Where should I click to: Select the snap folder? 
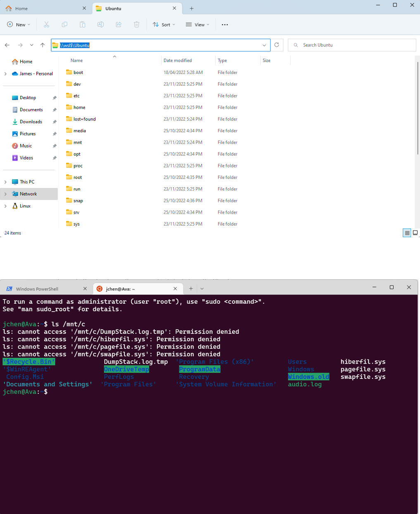click(x=78, y=201)
